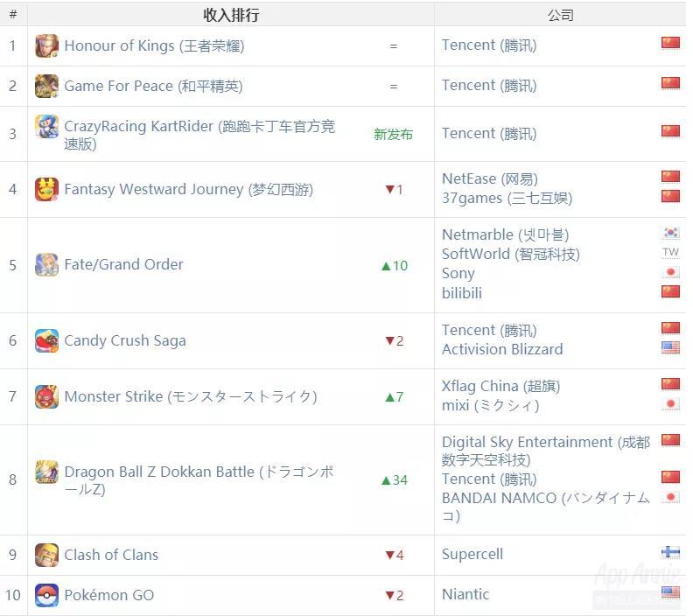Open the Dragon Ball Z Dokkan Battle icon
Viewport: 693px width, 616px height.
(47, 472)
